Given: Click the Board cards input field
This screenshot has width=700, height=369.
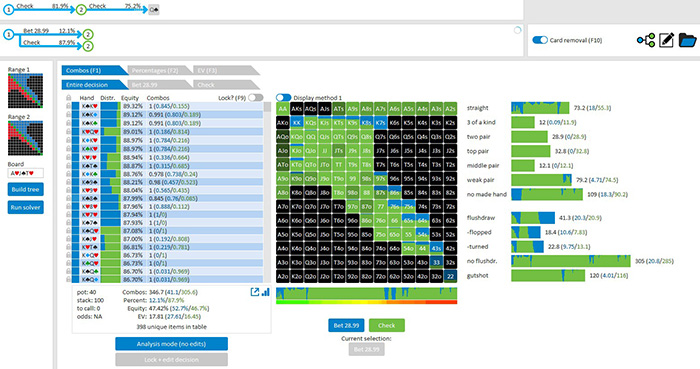Looking at the screenshot, I should pyautogui.click(x=25, y=173).
